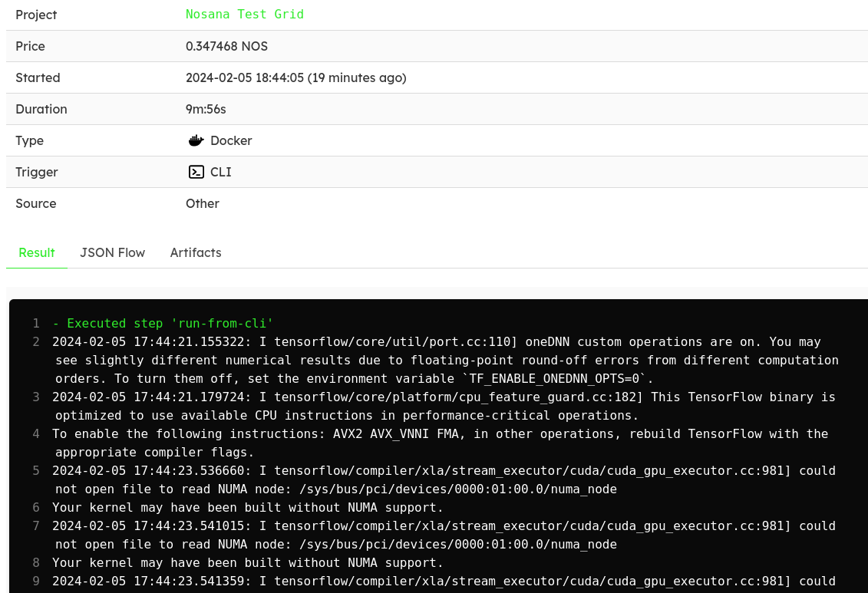Select the Result tab
Image resolution: width=868 pixels, height=593 pixels.
37,252
